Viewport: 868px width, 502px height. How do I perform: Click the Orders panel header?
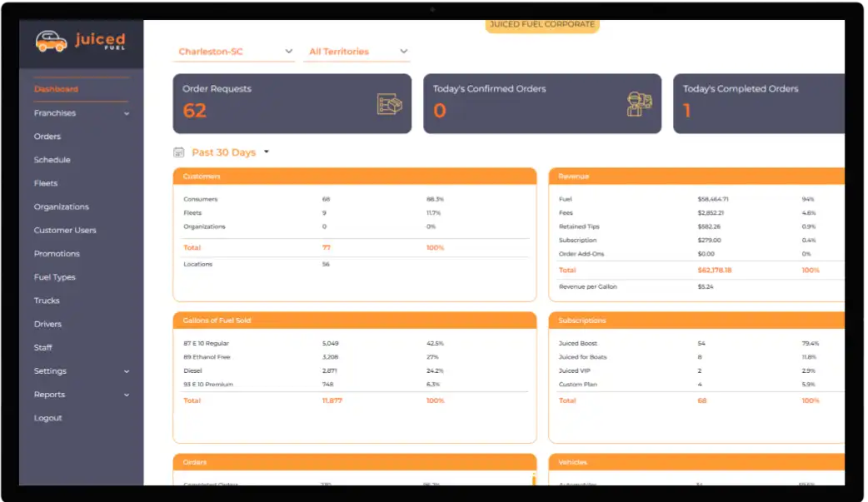(x=355, y=462)
